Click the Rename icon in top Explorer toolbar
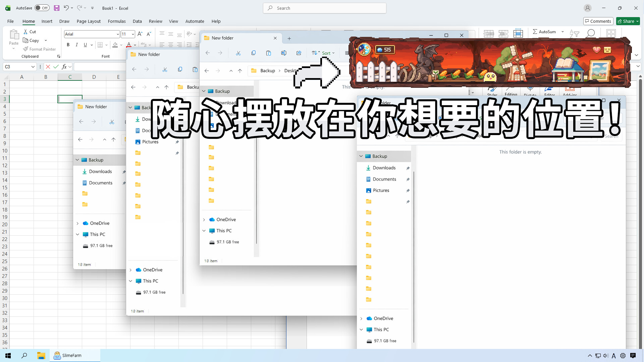 pyautogui.click(x=283, y=53)
